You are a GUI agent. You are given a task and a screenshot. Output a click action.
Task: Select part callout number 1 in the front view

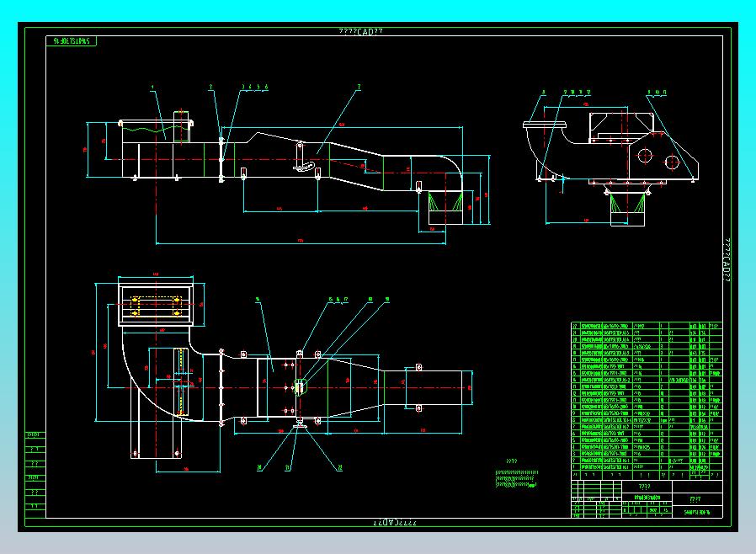152,88
